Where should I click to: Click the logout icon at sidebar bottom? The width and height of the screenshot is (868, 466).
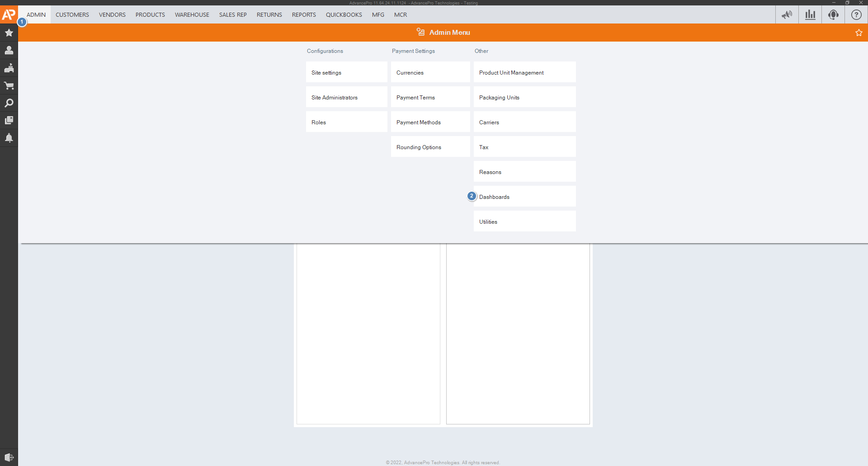click(x=9, y=457)
